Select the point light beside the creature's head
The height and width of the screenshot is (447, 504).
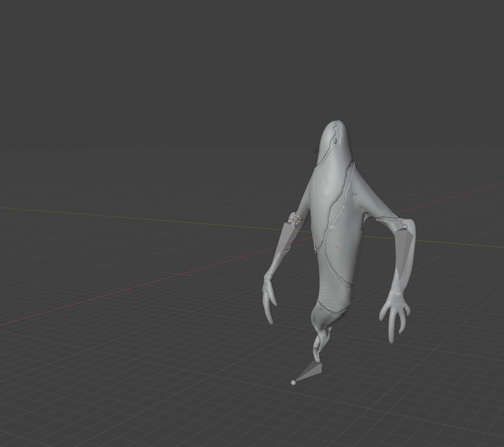316,150
